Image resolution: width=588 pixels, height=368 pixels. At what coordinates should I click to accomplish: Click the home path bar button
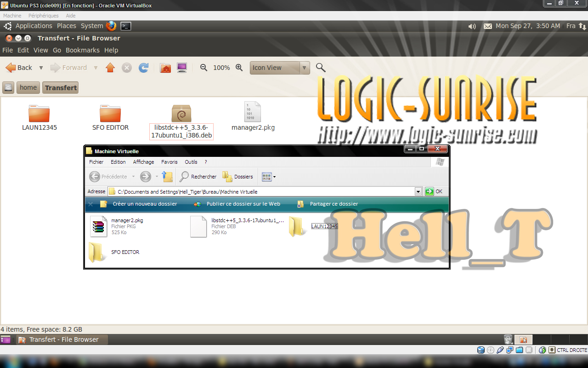28,87
